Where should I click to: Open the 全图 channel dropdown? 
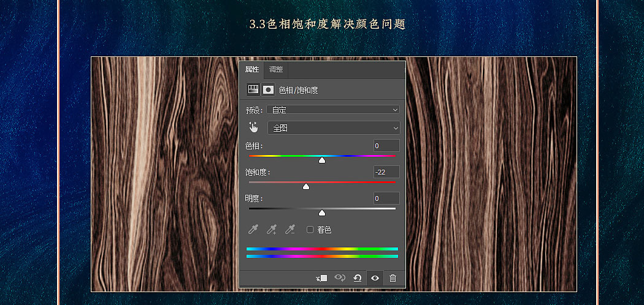click(x=334, y=128)
